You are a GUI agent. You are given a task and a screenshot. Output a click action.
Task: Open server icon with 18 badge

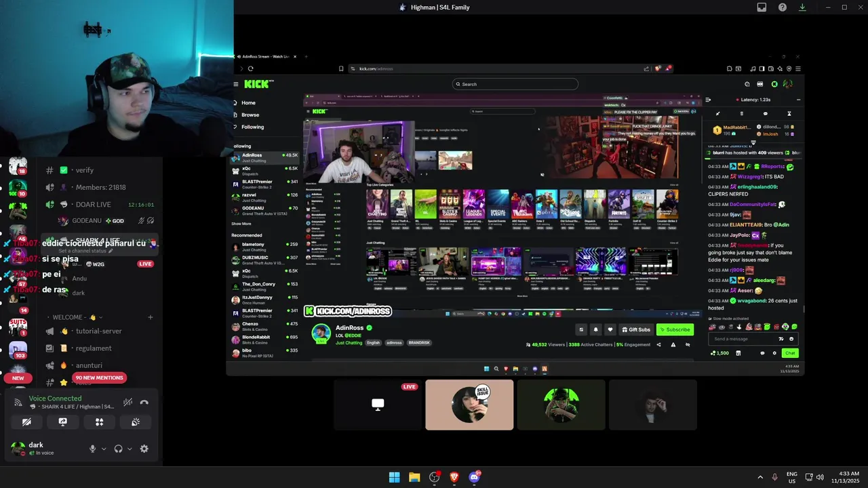[18, 166]
